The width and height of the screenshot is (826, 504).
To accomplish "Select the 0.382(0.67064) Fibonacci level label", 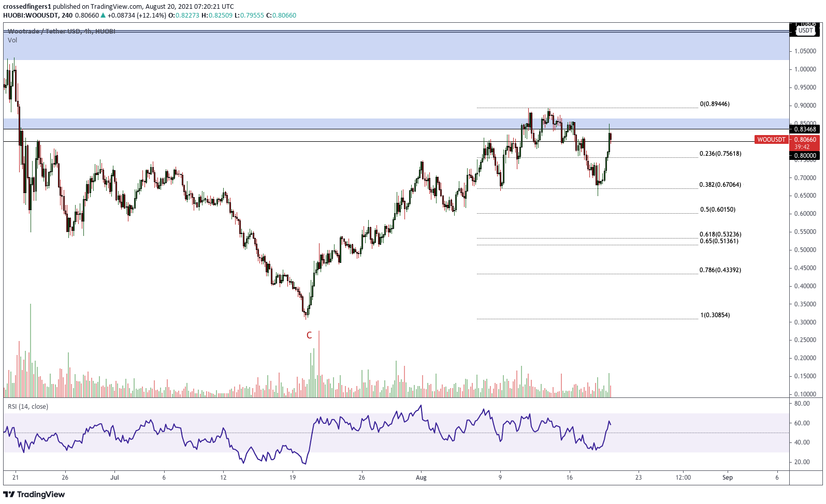I will pyautogui.click(x=720, y=185).
